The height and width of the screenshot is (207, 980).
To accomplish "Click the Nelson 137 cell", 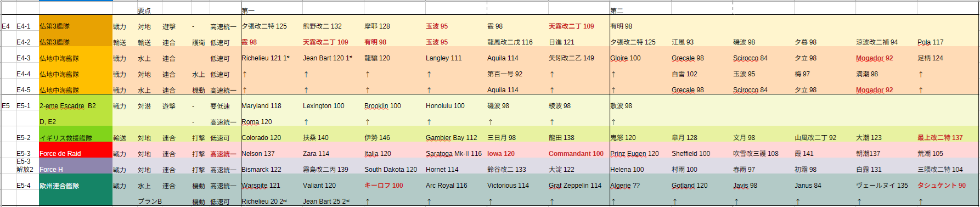I will coord(272,154).
